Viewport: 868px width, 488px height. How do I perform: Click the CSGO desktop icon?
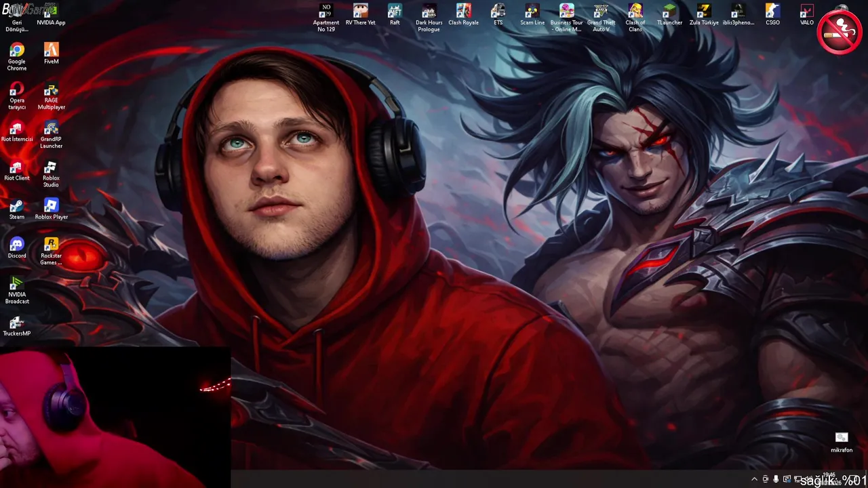tap(772, 15)
